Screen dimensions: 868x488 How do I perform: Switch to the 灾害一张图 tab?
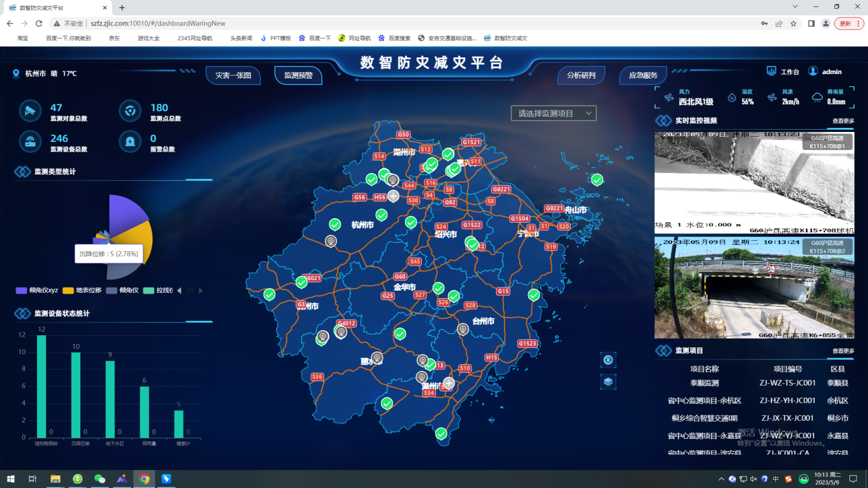tap(233, 75)
